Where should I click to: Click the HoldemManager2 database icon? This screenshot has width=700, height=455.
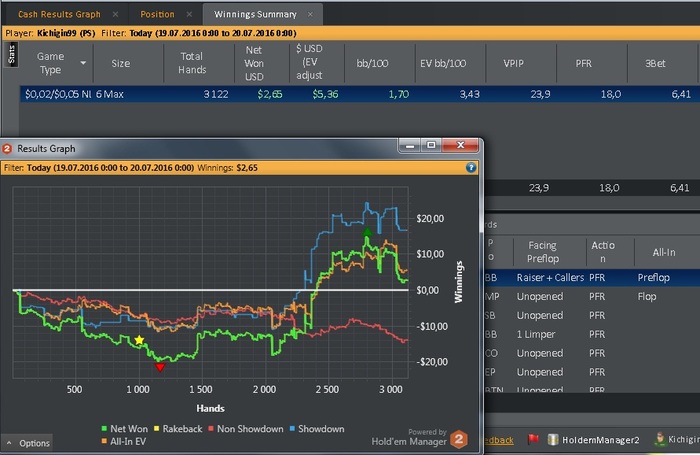(x=553, y=440)
